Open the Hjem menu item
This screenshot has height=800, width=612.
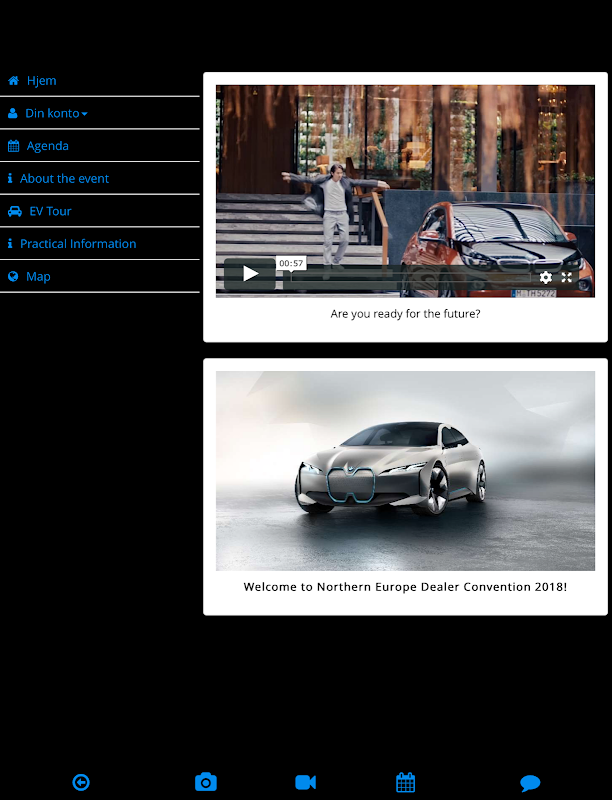click(x=41, y=81)
